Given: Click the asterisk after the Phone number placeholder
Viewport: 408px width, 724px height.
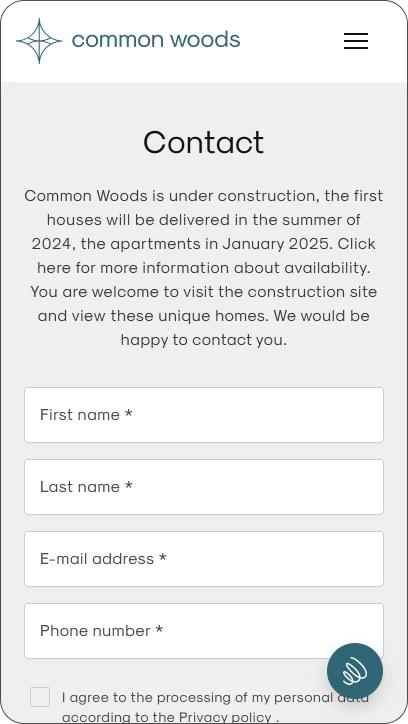Looking at the screenshot, I should click(x=159, y=629).
